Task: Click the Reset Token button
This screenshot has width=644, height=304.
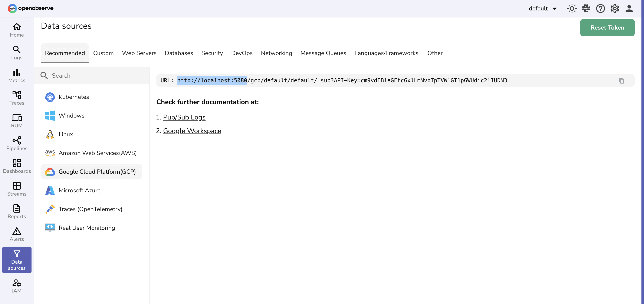Action: pyautogui.click(x=607, y=27)
